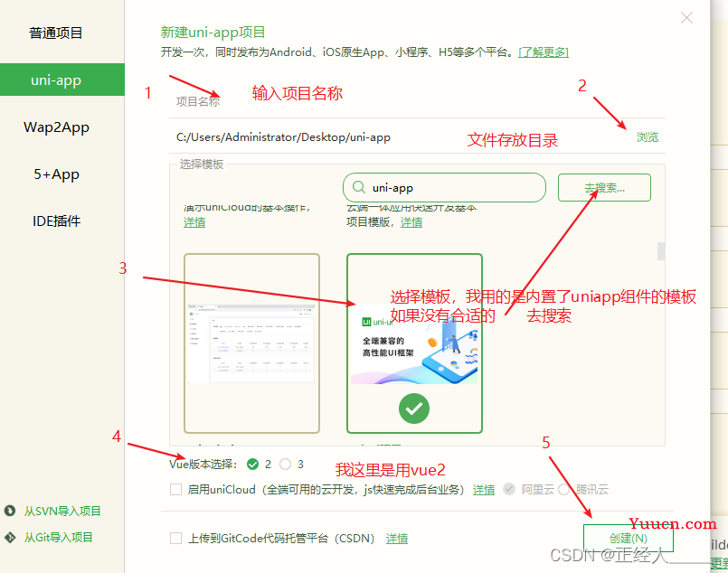
Task: Click the SVN import icon
Action: click(10, 511)
